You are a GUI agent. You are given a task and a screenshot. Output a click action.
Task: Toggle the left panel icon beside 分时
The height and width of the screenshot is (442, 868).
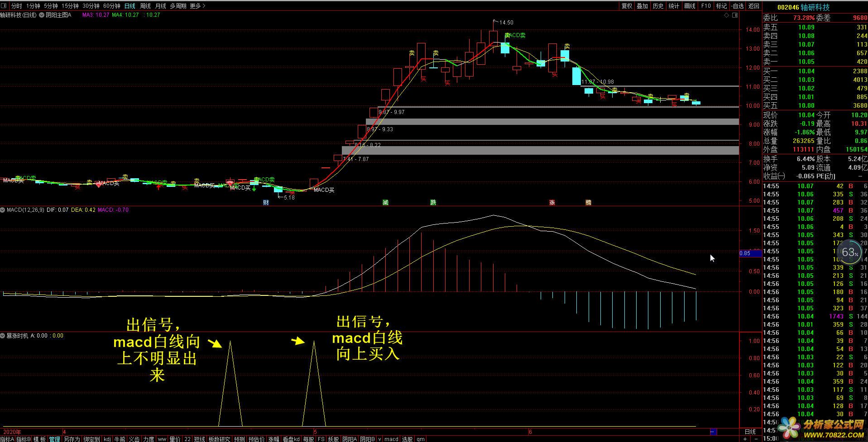tap(5, 6)
